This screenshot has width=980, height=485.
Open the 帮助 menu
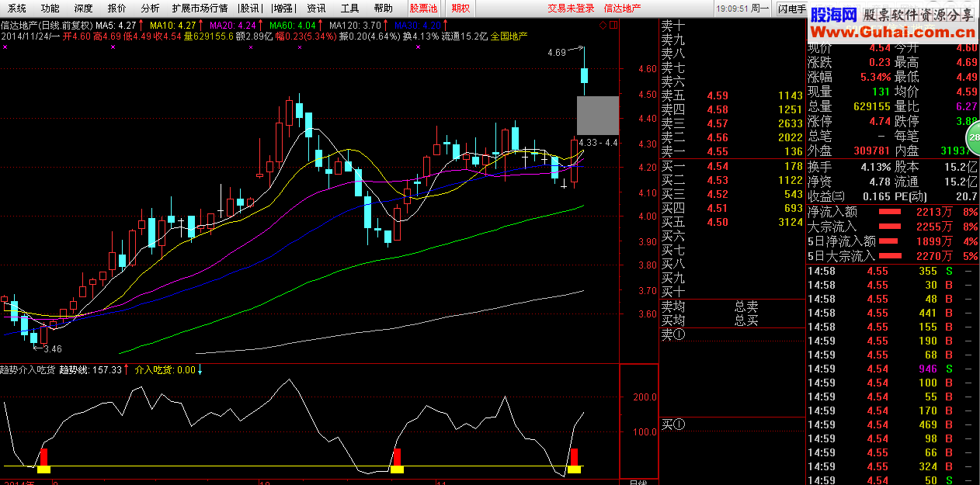384,9
